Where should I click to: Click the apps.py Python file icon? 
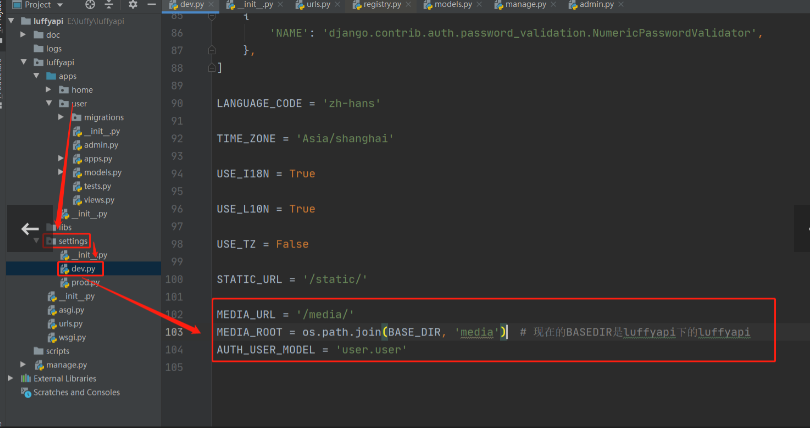click(77, 159)
